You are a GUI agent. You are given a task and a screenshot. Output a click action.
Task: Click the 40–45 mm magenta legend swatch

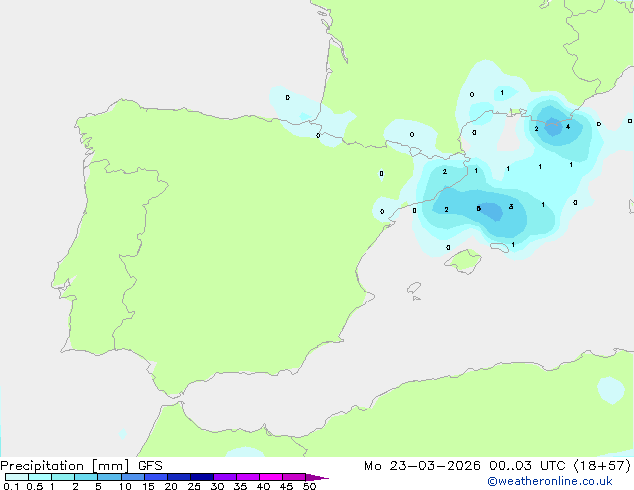(x=271, y=477)
